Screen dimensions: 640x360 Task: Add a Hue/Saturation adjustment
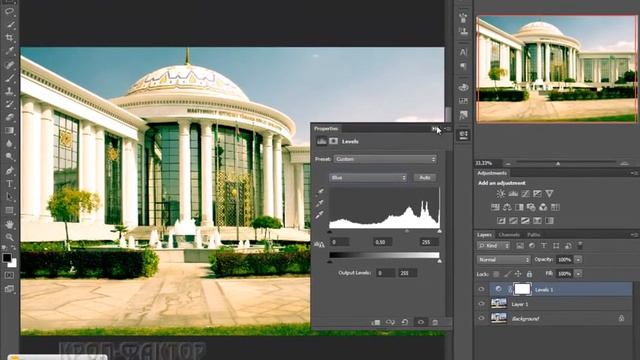(495, 207)
